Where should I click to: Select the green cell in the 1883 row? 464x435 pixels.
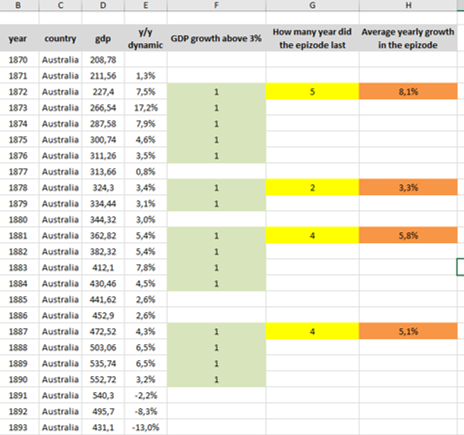(x=216, y=268)
